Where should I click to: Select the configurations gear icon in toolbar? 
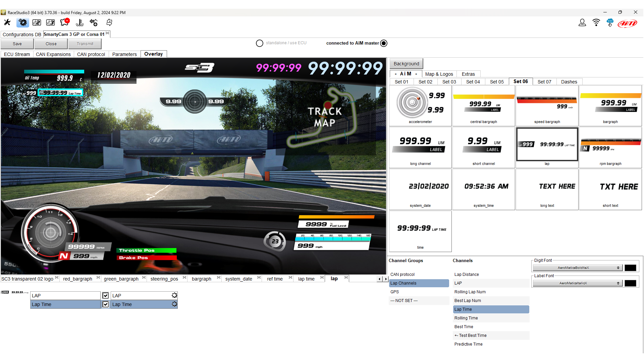[x=22, y=22]
